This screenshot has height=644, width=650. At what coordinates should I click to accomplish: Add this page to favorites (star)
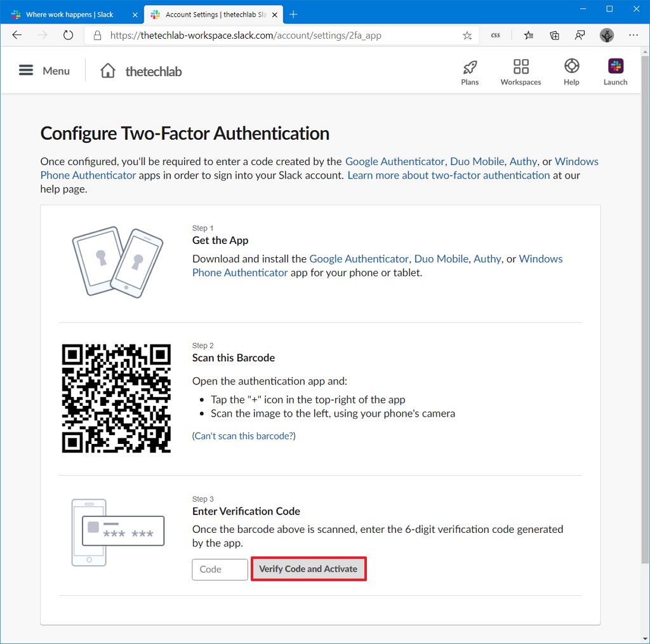click(x=467, y=36)
